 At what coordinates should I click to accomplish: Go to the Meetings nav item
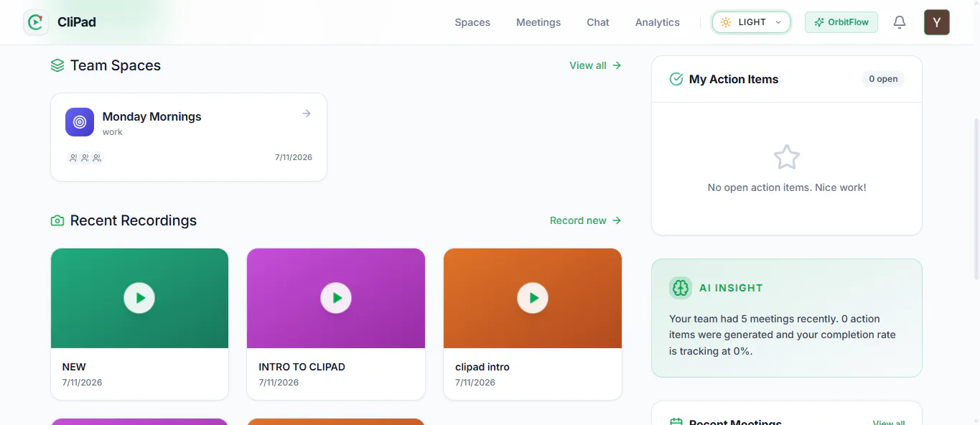pyautogui.click(x=538, y=22)
